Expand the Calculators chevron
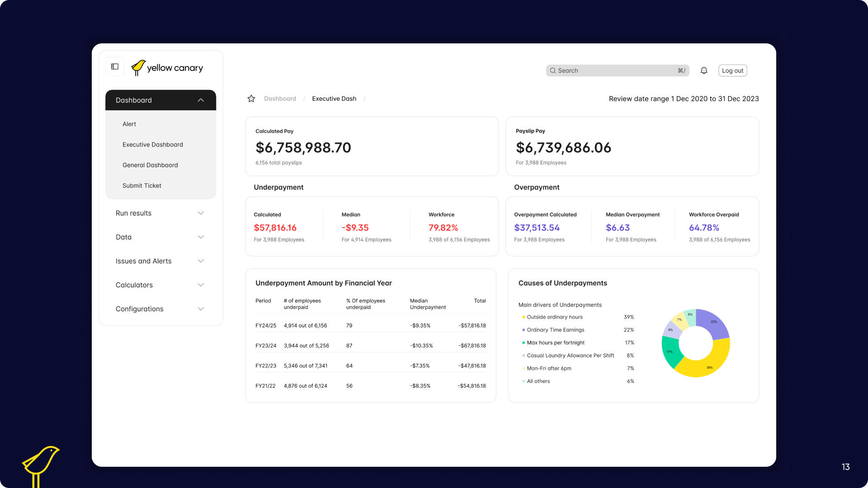868x488 pixels. click(x=201, y=285)
